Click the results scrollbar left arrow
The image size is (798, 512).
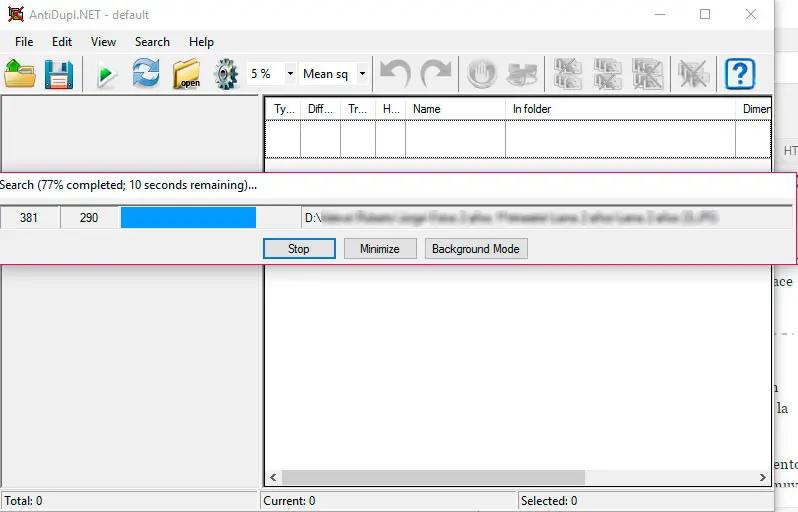point(273,477)
